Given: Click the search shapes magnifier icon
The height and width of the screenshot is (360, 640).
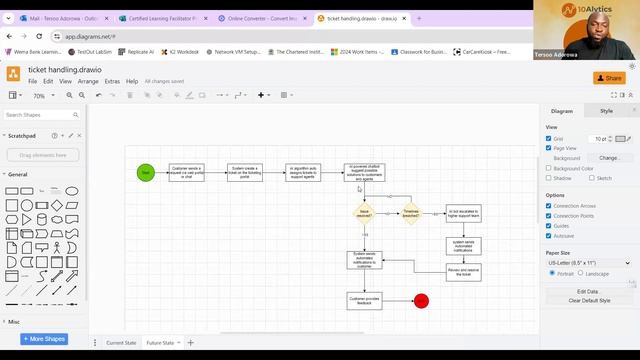Looking at the screenshot, I should point(76,115).
